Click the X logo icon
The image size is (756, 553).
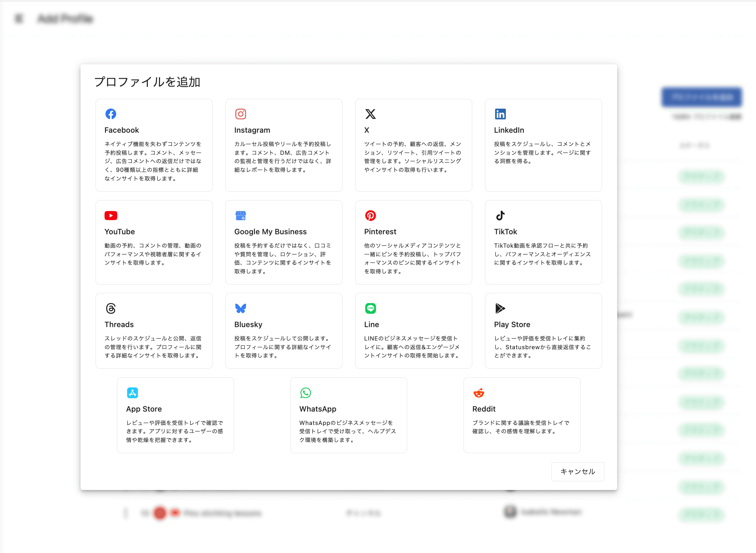[370, 114]
